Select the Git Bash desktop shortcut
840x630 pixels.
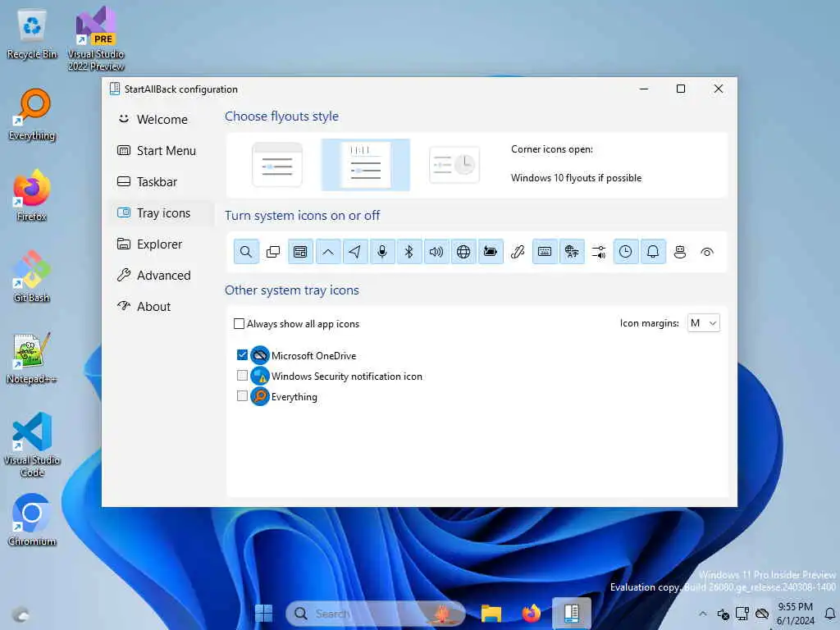point(32,277)
